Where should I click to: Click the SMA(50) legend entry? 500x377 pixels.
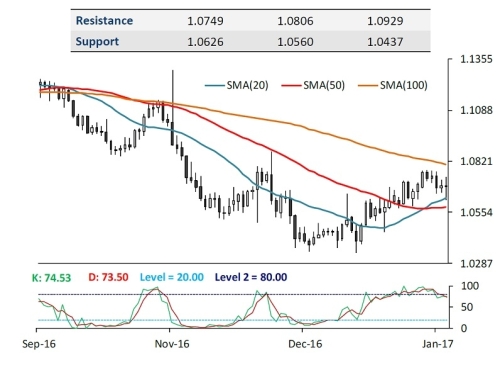(x=313, y=86)
